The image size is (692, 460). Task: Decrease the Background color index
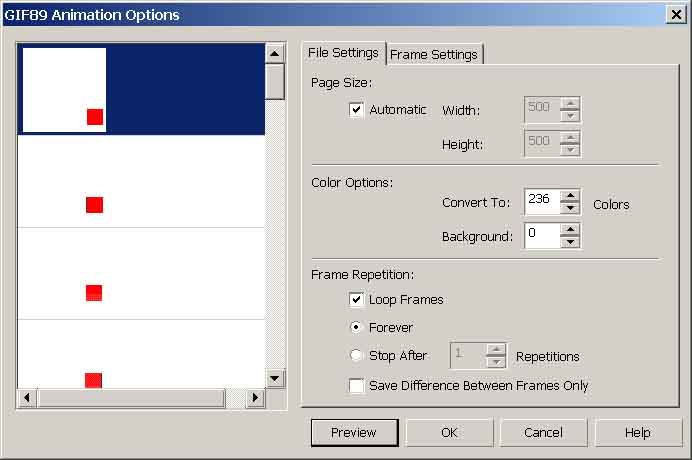click(570, 242)
